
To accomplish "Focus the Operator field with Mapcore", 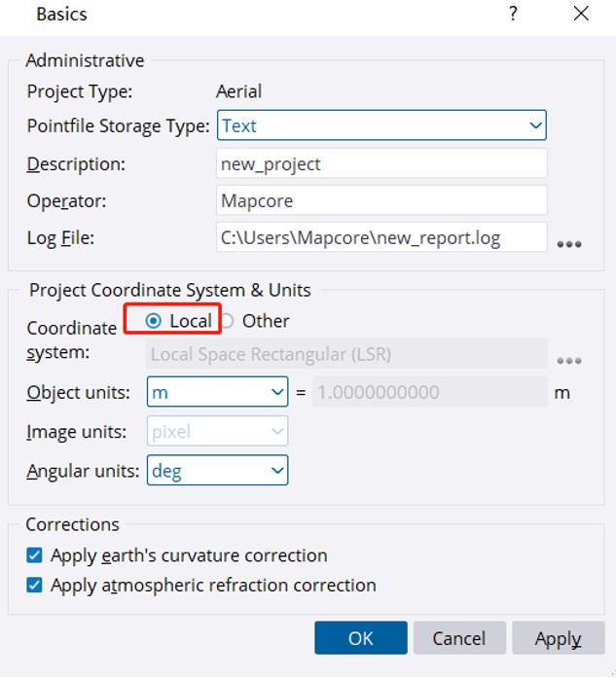I will pos(381,200).
